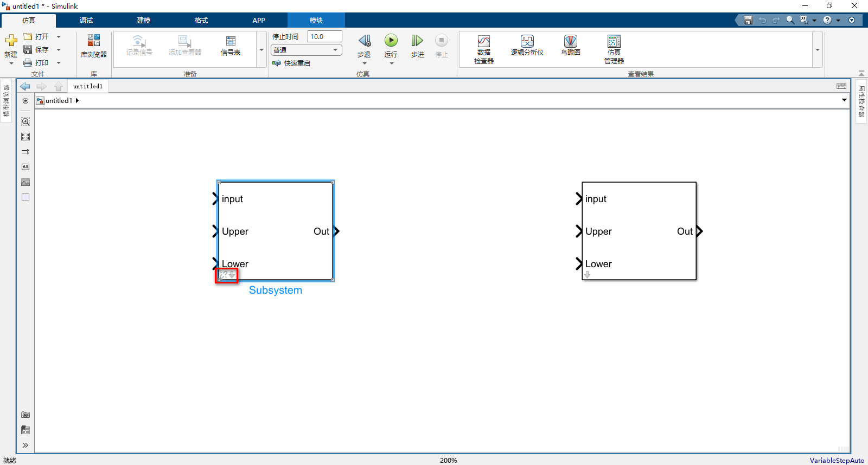Screen dimensions: 868x465
Task: Click the Print (打印) button
Action: point(36,62)
